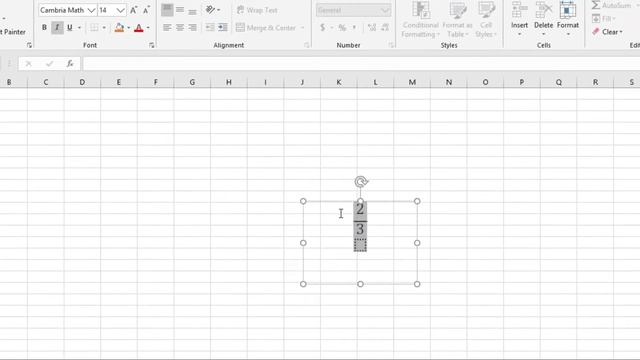Select Middle Align icon

pyautogui.click(x=180, y=10)
